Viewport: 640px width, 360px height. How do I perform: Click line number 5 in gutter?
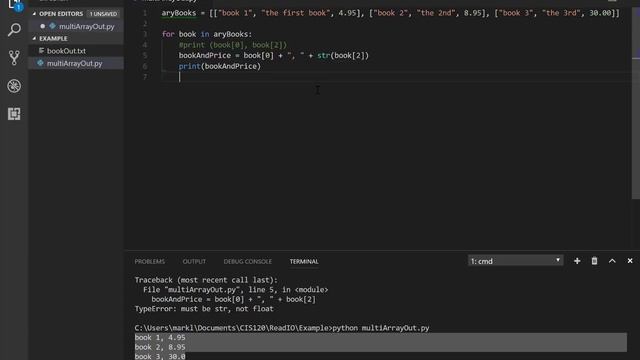click(x=145, y=56)
